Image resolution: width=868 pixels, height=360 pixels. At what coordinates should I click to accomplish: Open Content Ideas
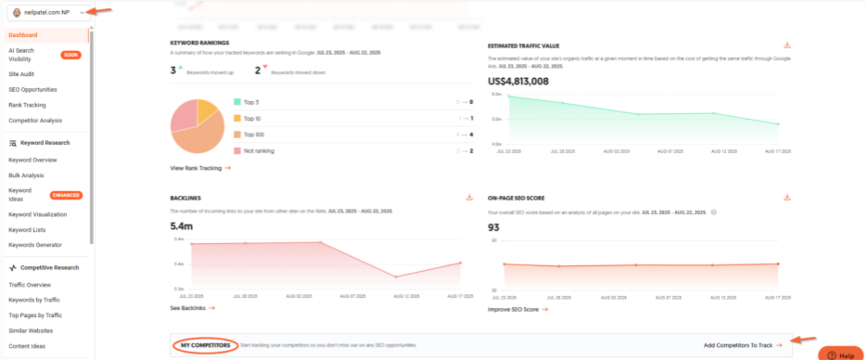27,346
